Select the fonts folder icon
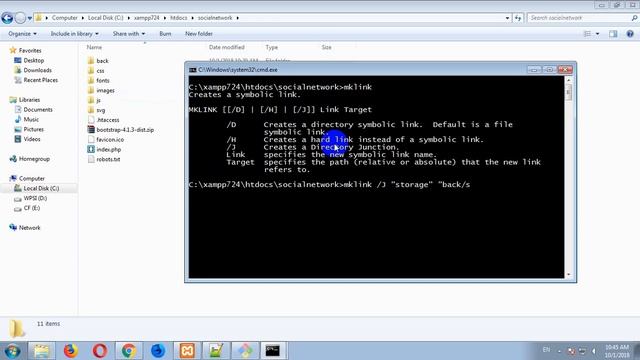640x360 pixels. [91, 80]
